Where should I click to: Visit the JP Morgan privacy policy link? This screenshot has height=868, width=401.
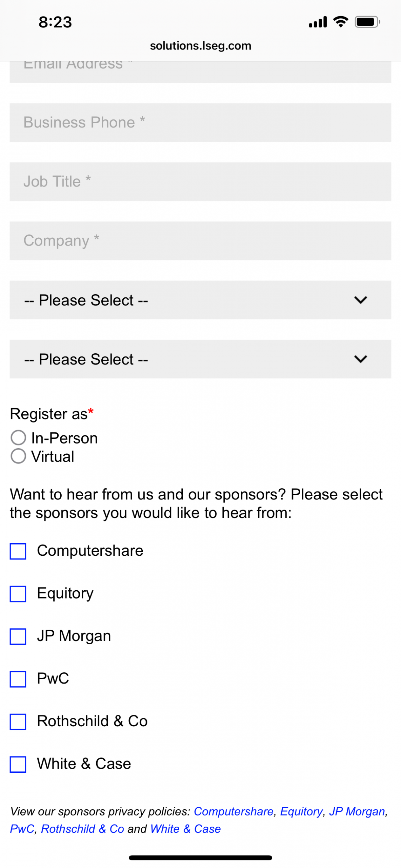(357, 811)
